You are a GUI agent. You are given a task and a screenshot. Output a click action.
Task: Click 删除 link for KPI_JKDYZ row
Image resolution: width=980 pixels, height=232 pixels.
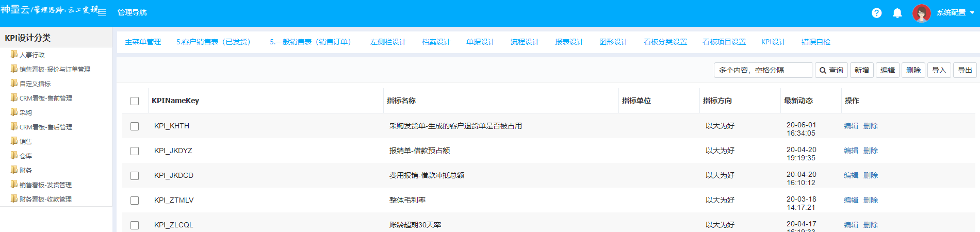[x=870, y=151]
